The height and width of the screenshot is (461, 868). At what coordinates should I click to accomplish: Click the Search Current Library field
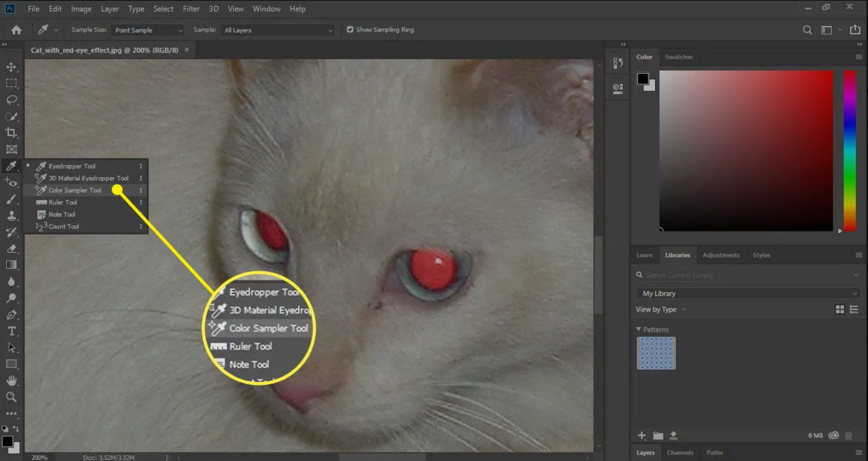click(x=748, y=275)
